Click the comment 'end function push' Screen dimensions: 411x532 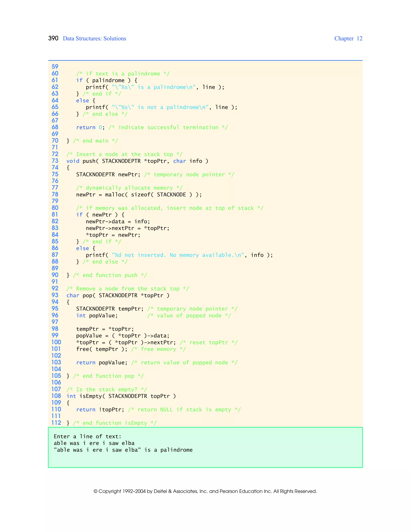(110, 275)
